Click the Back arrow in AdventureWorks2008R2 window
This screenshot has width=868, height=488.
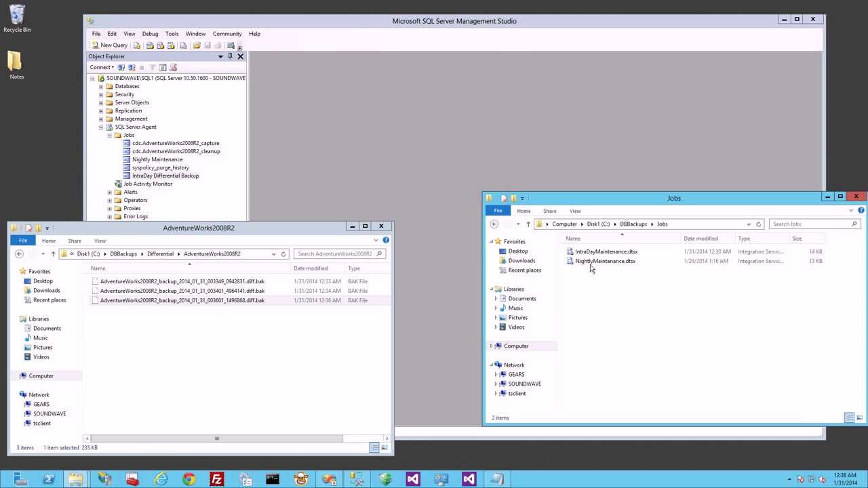tap(19, 253)
